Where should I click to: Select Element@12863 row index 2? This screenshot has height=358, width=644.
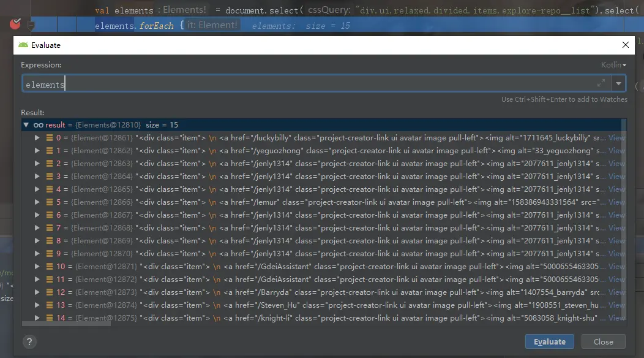pyautogui.click(x=323, y=163)
